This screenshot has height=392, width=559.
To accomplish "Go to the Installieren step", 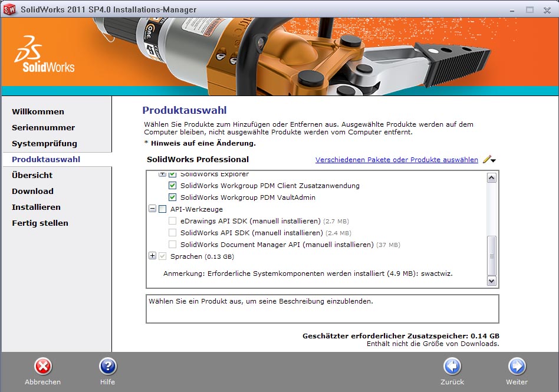I will tap(37, 207).
